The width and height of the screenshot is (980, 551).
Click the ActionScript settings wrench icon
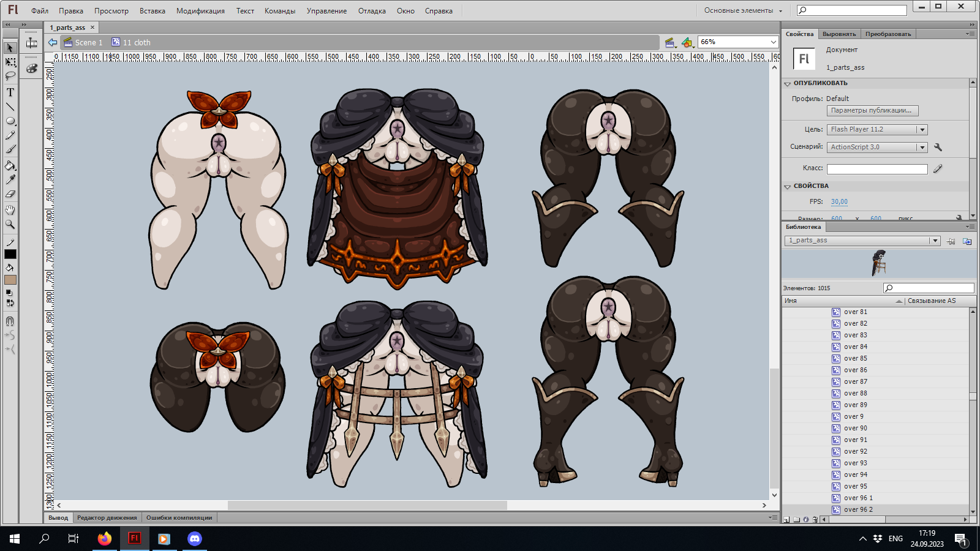coord(938,147)
